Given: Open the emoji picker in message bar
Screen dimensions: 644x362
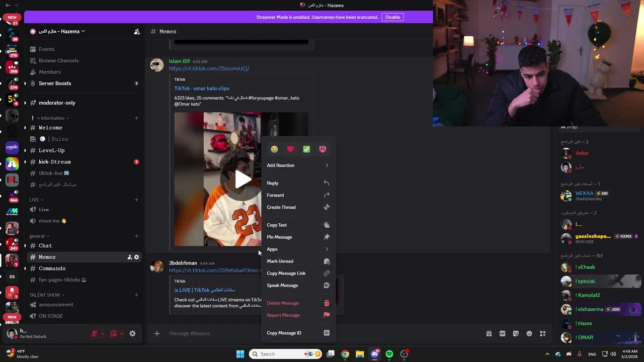Looking at the screenshot, I should click(x=529, y=333).
